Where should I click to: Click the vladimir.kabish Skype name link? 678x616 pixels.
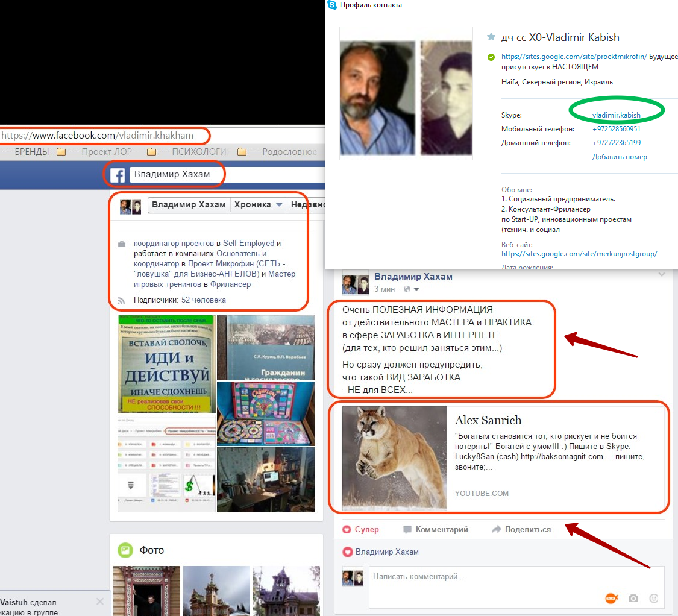point(616,115)
